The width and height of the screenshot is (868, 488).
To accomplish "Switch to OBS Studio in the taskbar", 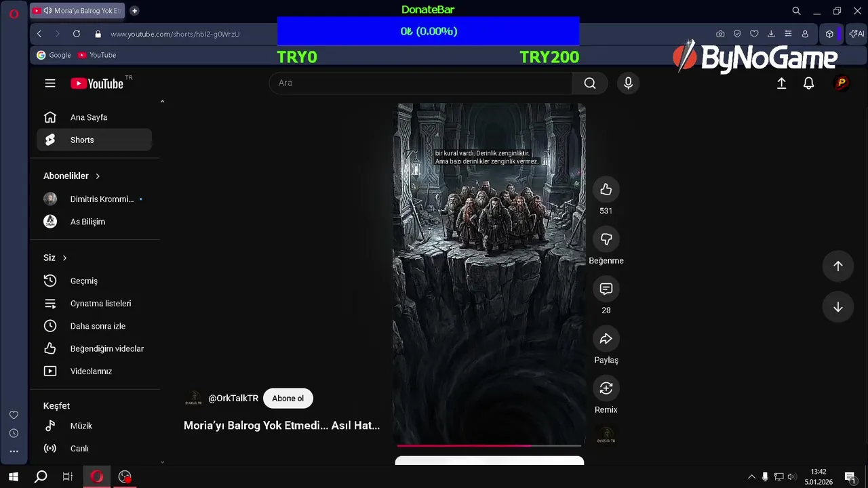I will (x=125, y=477).
